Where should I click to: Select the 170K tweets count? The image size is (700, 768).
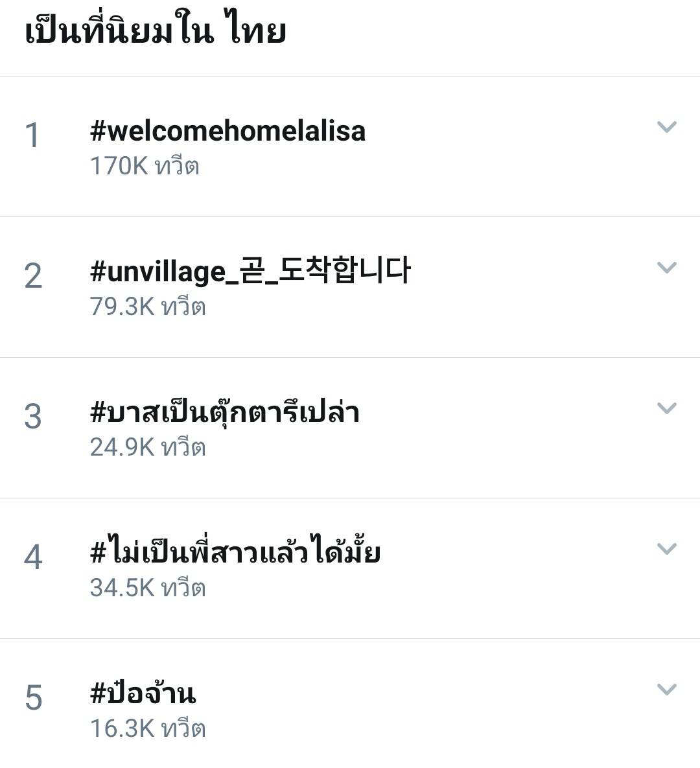[145, 165]
